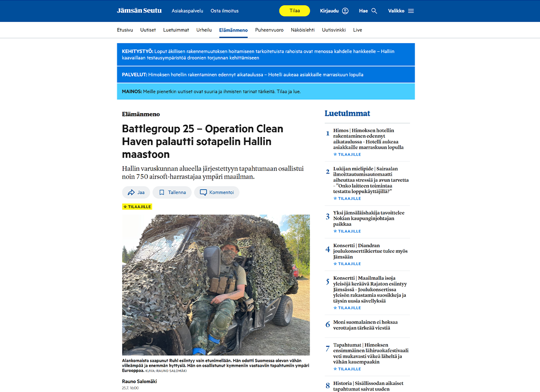
Task: Open the Osta ilmoitus link
Action: click(224, 10)
